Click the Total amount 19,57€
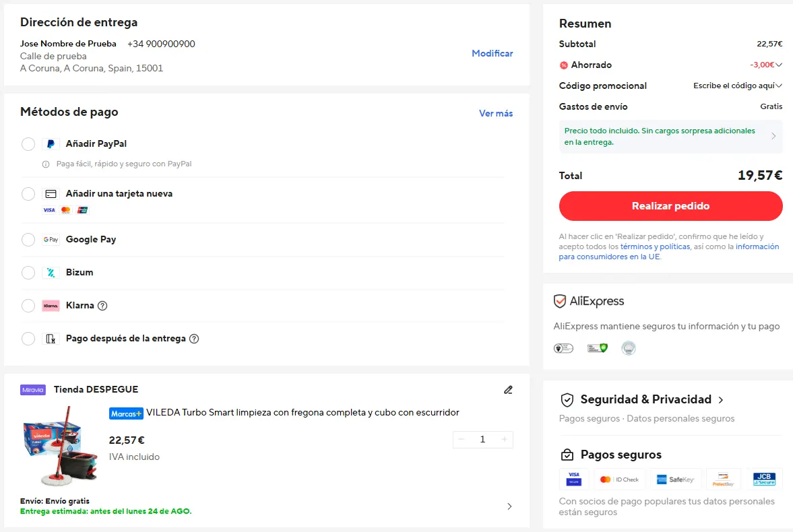The width and height of the screenshot is (793, 532). tap(759, 176)
